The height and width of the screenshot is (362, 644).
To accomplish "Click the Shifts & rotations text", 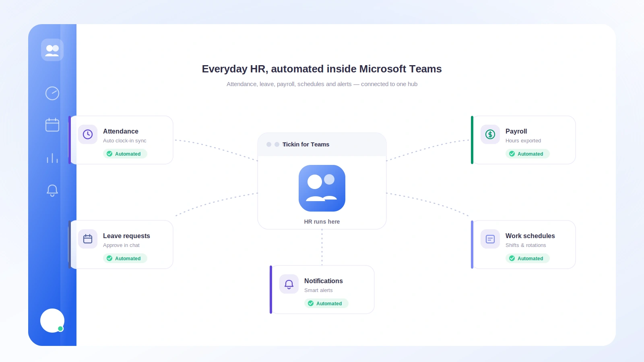I will pos(526,245).
